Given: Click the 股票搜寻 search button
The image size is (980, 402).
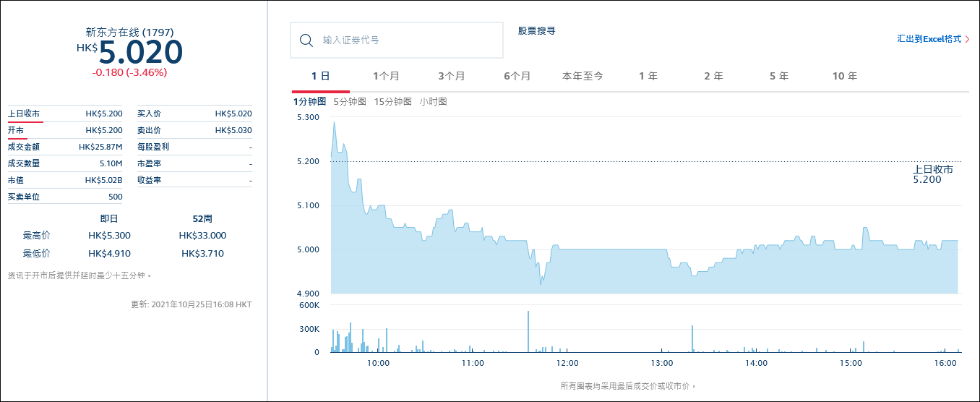Looking at the screenshot, I should pos(536,31).
